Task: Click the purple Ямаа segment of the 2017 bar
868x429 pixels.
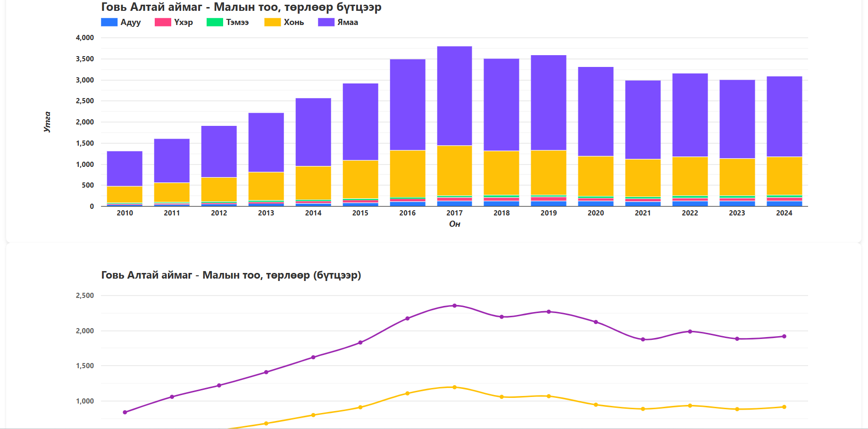Action: click(455, 96)
